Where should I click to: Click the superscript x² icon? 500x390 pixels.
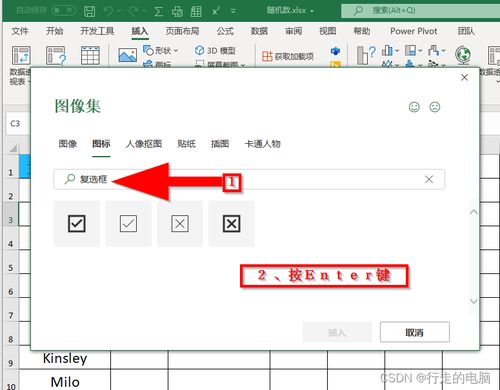[216, 11]
